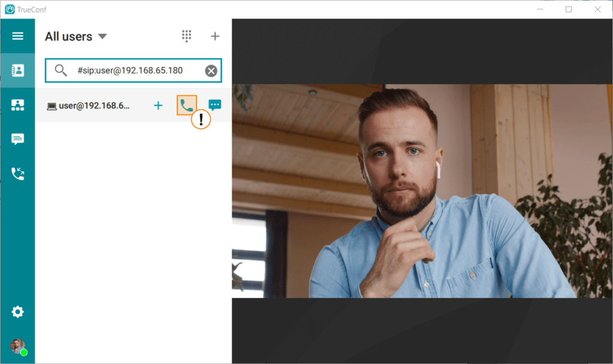The height and width of the screenshot is (364, 613).
Task: Open TrueConf application settings
Action: 17,312
